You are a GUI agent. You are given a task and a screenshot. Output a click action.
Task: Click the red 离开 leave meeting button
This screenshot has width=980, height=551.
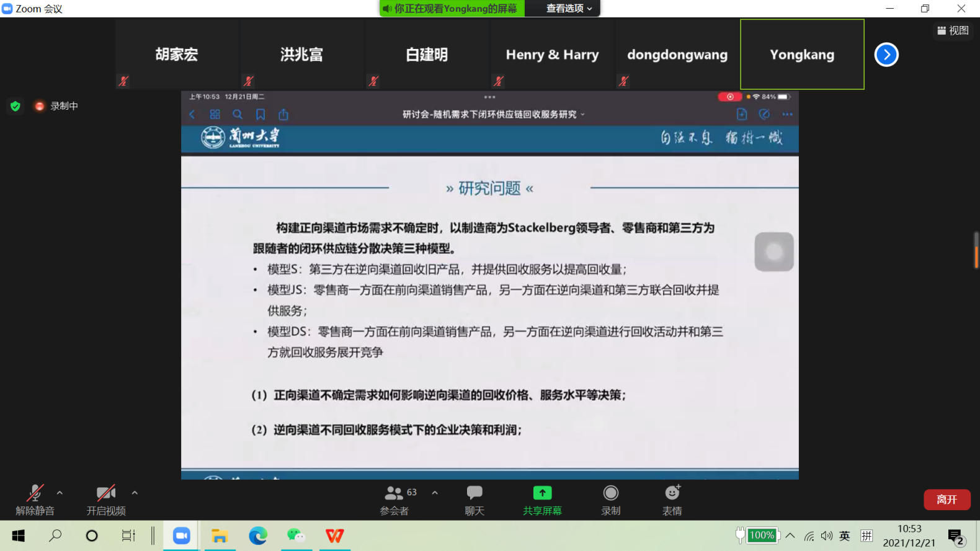pyautogui.click(x=947, y=500)
